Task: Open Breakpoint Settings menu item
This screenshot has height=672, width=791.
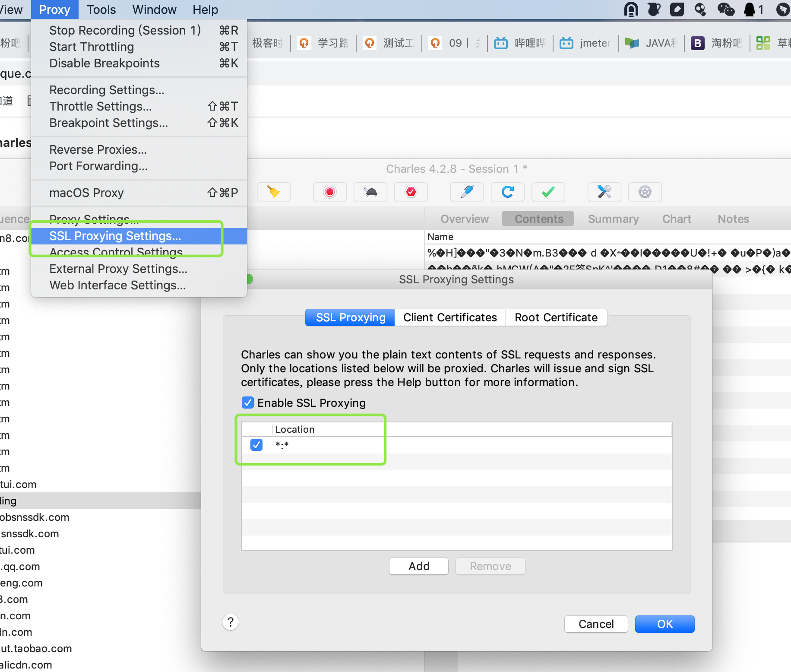Action: [x=139, y=123]
